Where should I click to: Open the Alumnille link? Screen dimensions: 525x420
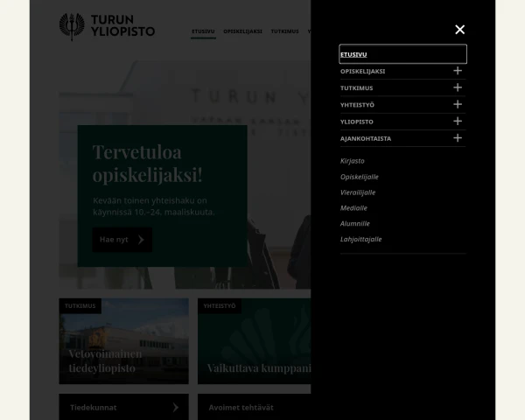(x=354, y=223)
